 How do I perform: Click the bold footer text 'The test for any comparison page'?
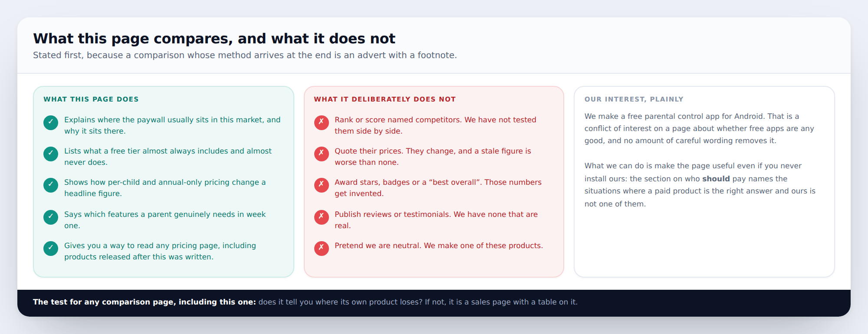[145, 302]
